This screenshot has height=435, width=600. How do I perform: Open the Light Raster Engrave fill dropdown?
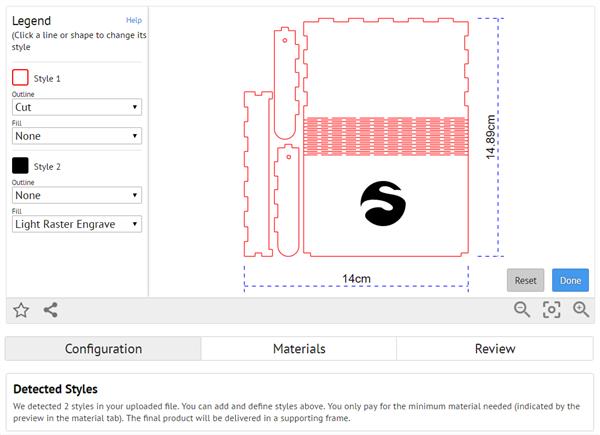[x=77, y=224]
